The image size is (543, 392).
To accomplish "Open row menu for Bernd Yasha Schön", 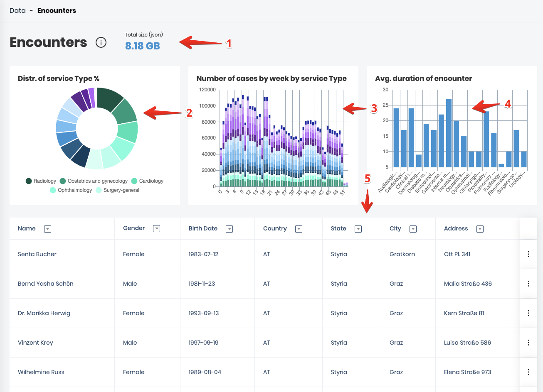I will (x=528, y=284).
